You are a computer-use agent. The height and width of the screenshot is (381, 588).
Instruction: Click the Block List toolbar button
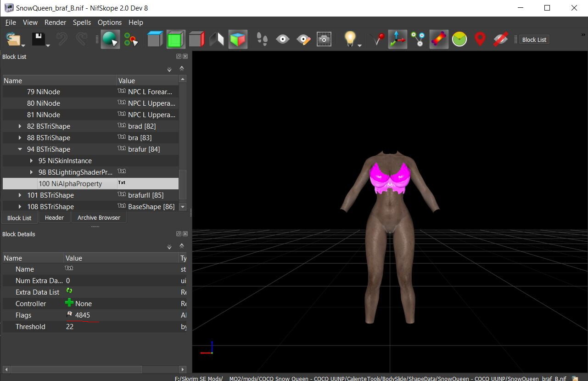point(534,40)
